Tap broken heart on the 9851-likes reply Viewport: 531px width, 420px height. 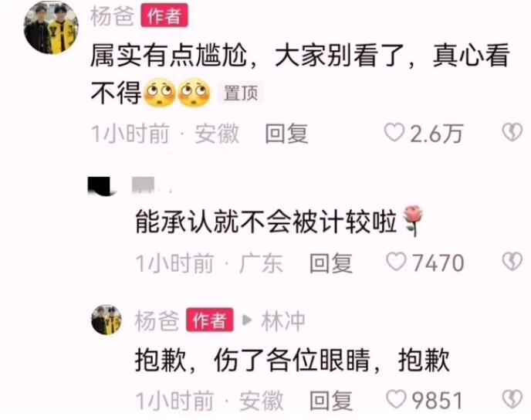tap(512, 399)
